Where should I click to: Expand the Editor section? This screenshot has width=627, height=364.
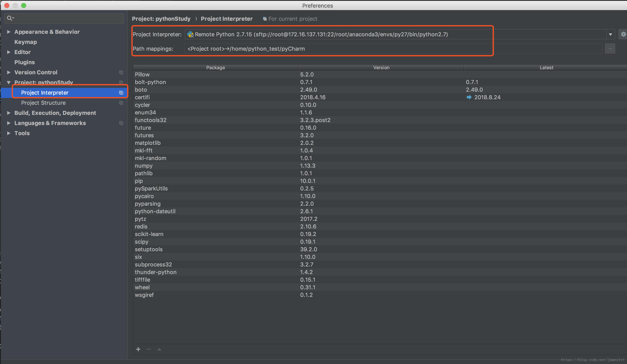point(9,52)
